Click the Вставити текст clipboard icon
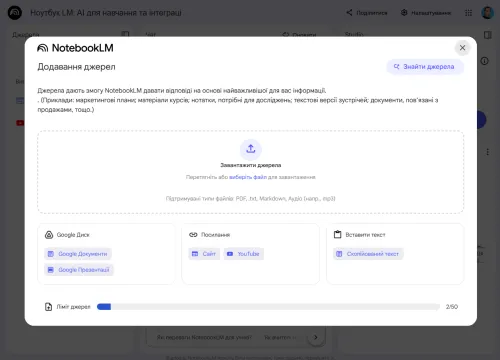 [x=338, y=235]
